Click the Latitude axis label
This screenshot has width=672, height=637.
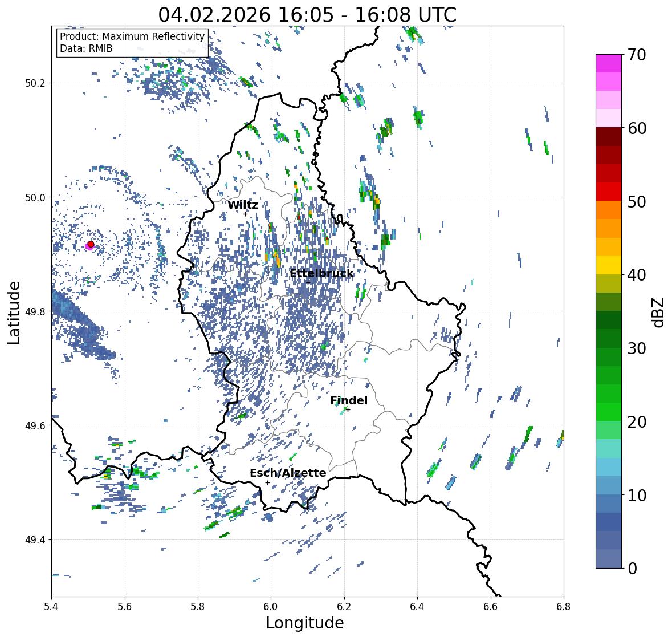[14, 313]
